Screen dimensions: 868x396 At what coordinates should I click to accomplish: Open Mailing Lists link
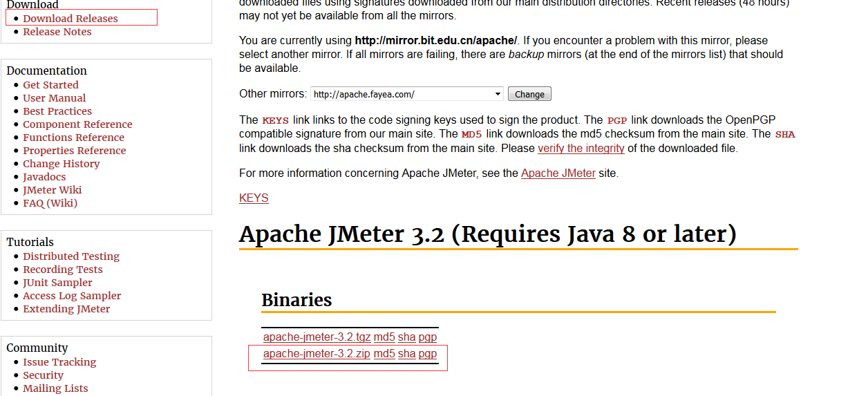click(x=55, y=388)
